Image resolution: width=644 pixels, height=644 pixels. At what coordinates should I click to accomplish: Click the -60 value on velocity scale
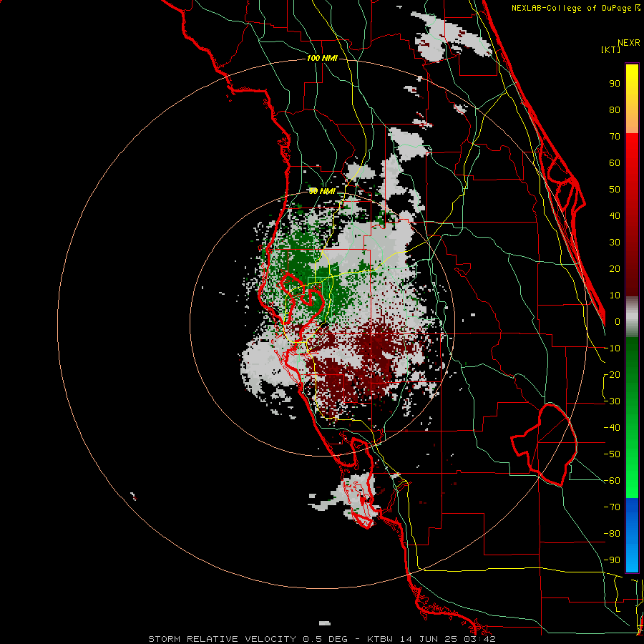(612, 481)
